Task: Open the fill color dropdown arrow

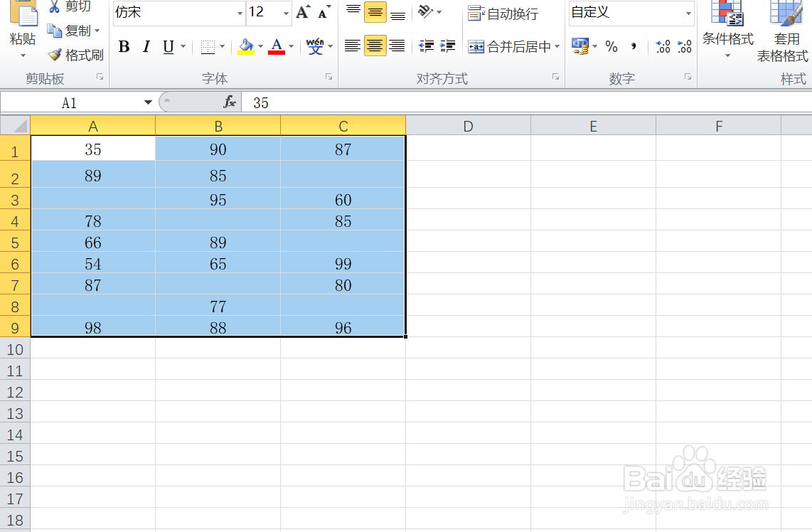Action: pyautogui.click(x=260, y=47)
